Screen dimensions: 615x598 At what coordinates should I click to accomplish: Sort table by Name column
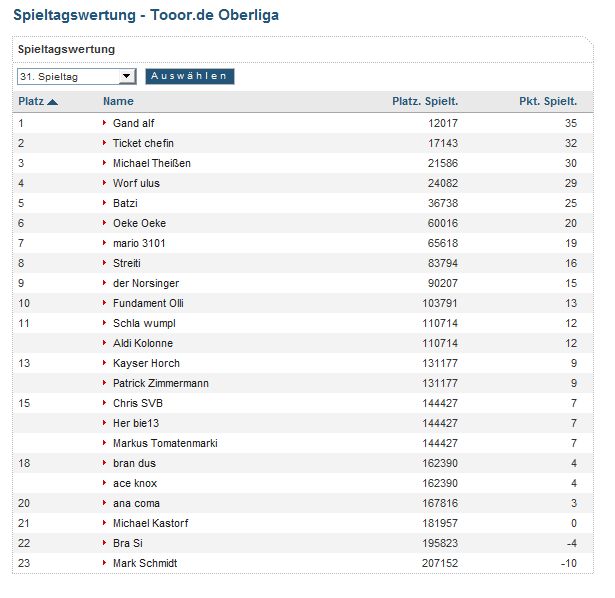click(118, 101)
